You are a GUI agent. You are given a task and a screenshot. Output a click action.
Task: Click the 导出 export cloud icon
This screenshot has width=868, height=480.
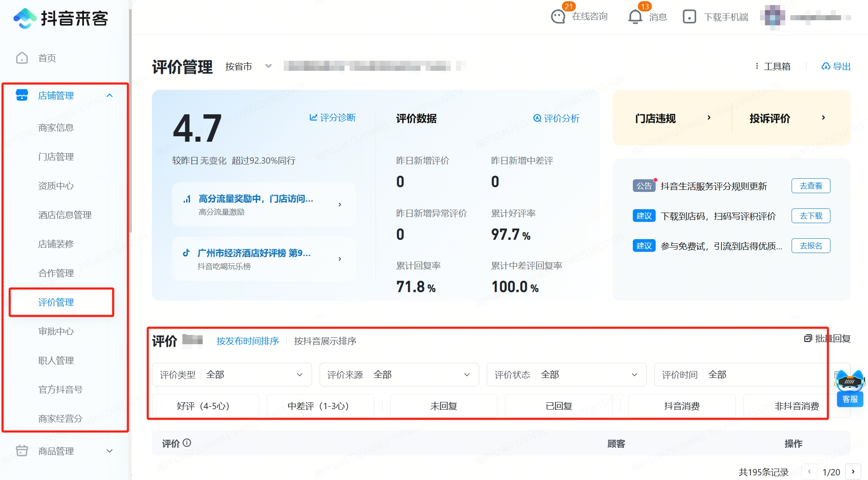[826, 66]
